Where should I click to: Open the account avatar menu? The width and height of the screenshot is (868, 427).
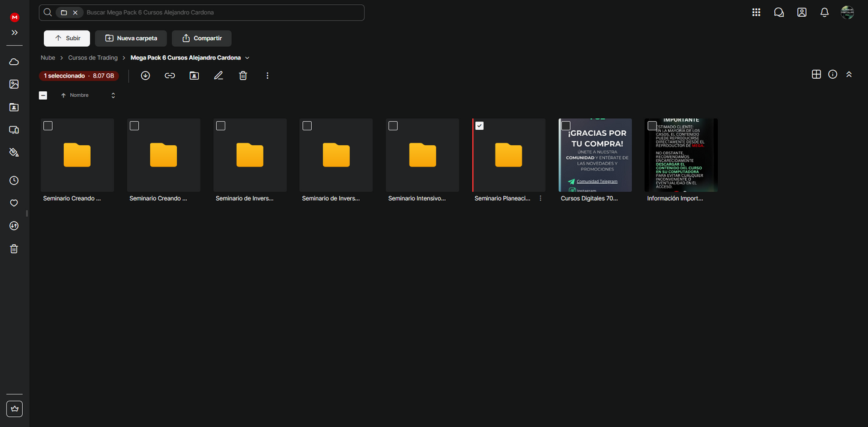coord(848,12)
